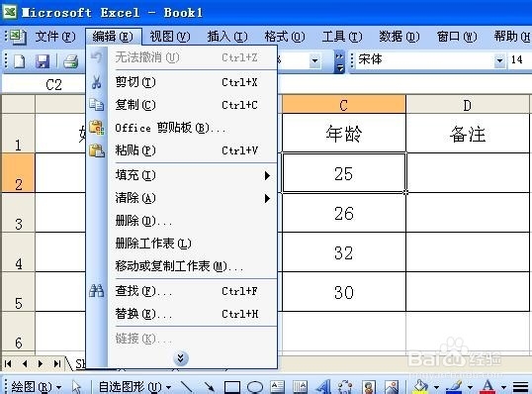Choose 删除工作表 (Delete Sheet) menu item
The image size is (532, 394).
(x=193, y=244)
